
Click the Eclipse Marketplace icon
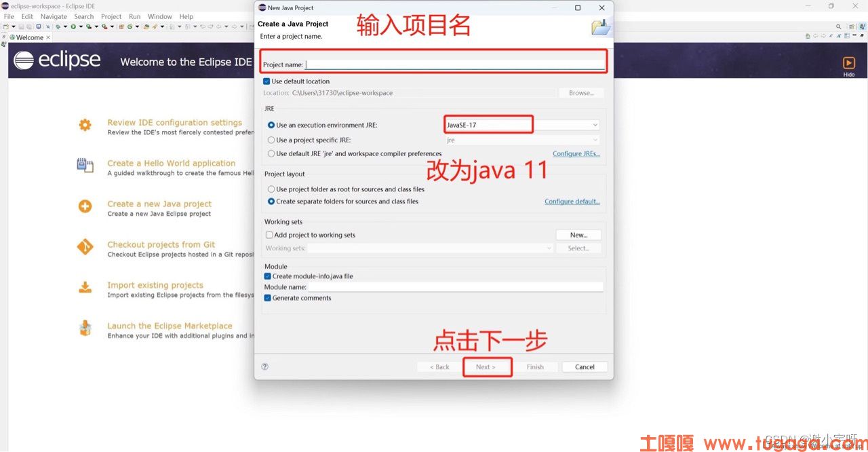click(x=85, y=328)
